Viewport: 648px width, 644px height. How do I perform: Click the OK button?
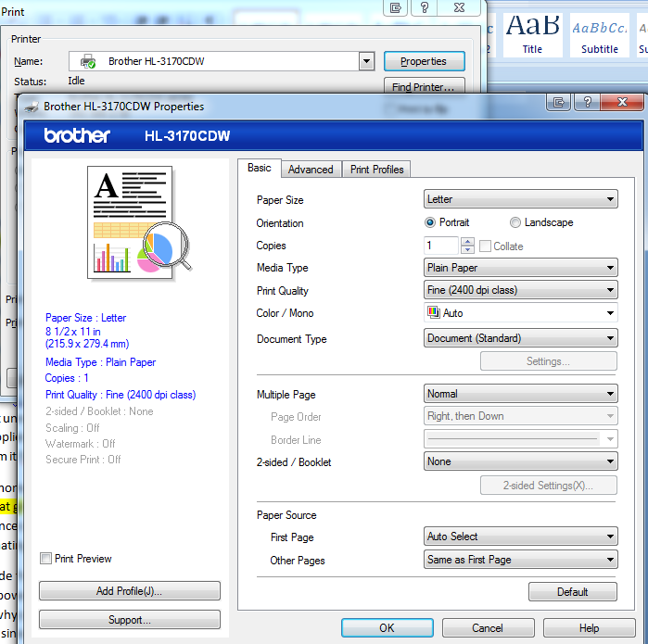(x=388, y=628)
